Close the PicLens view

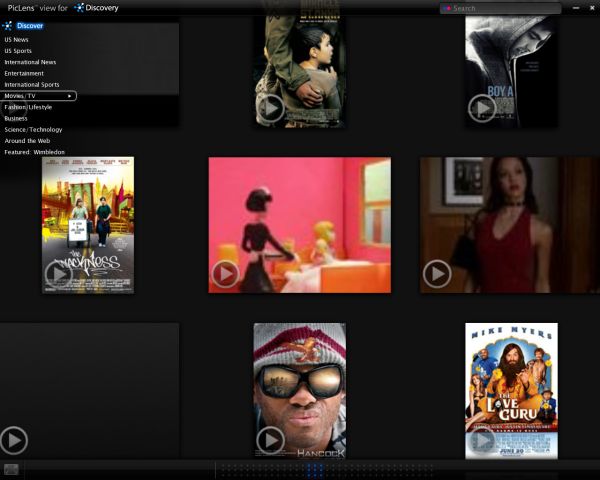click(592, 8)
